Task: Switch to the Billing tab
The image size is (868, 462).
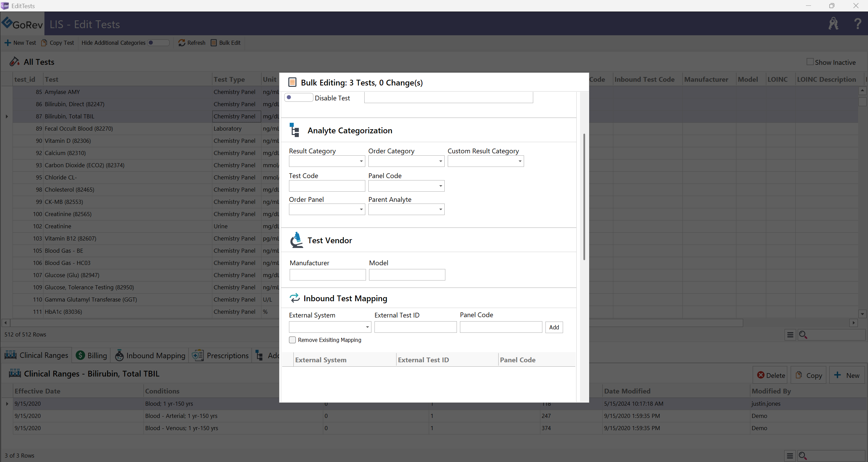Action: tap(91, 355)
